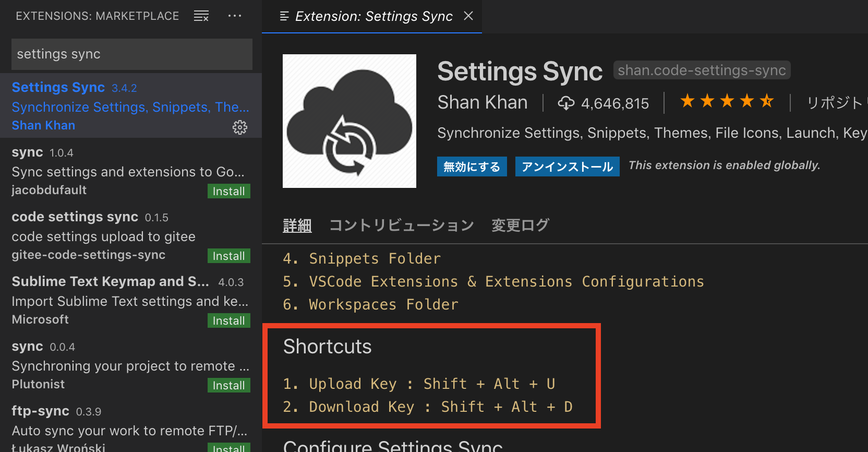Select the Sublime Text Keymap list entry

pyautogui.click(x=131, y=300)
